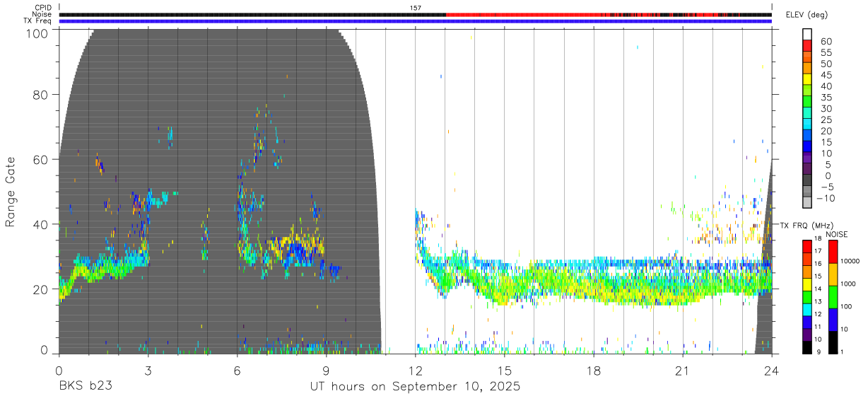Click the Noise row label above plot

click(x=41, y=14)
